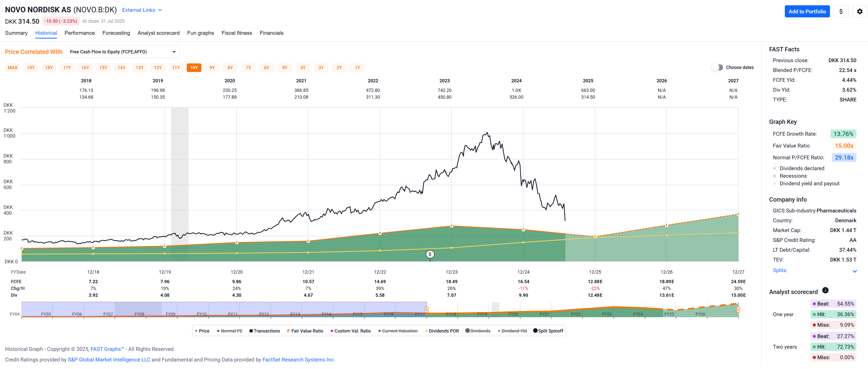Click Add to Portfolio button
This screenshot has width=868, height=369.
807,11
